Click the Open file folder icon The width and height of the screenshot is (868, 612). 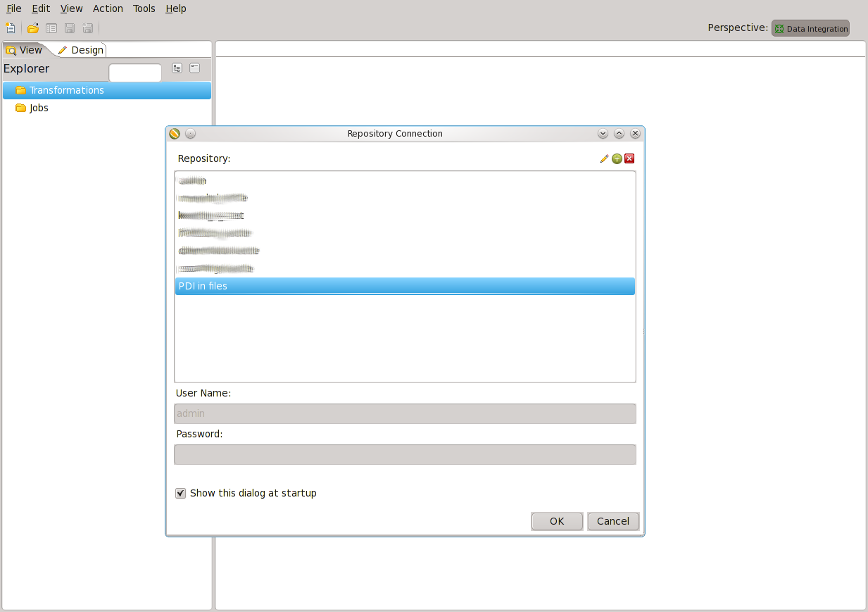[x=33, y=28]
